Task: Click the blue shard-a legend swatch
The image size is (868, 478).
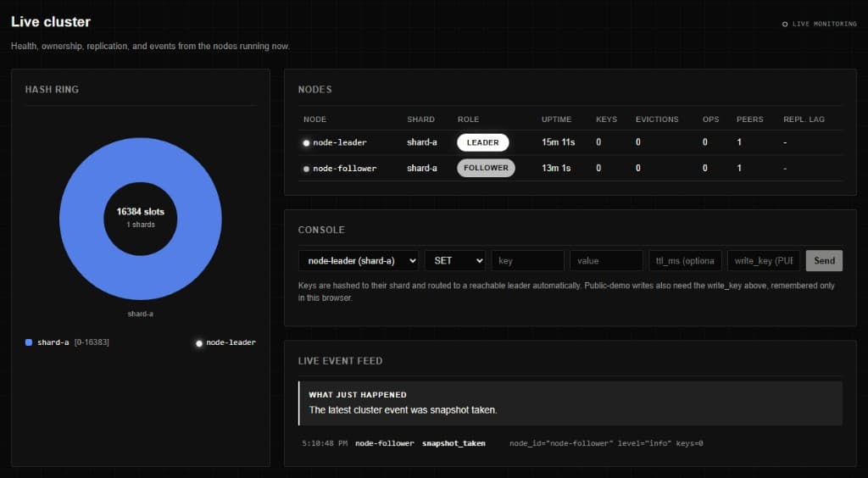Action: [29, 342]
